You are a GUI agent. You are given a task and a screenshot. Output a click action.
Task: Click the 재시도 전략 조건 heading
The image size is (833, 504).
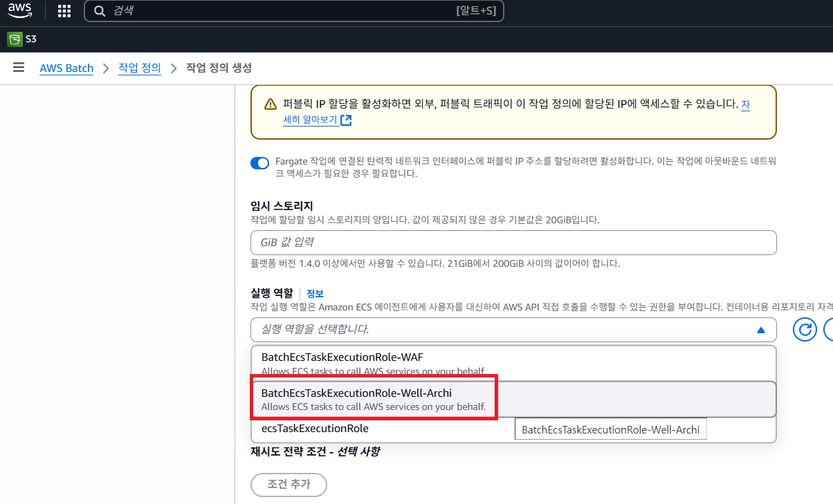[315, 451]
